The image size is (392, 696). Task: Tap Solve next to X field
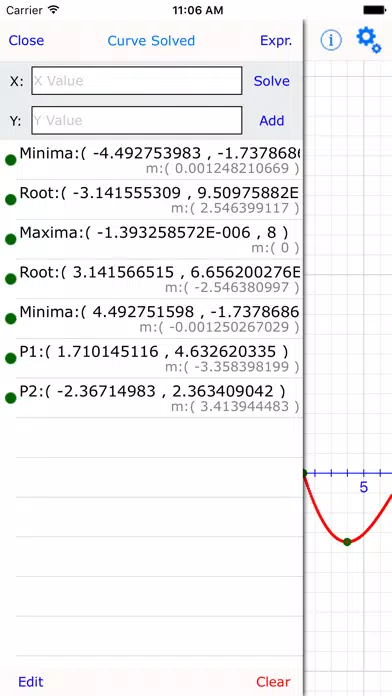[x=272, y=81]
